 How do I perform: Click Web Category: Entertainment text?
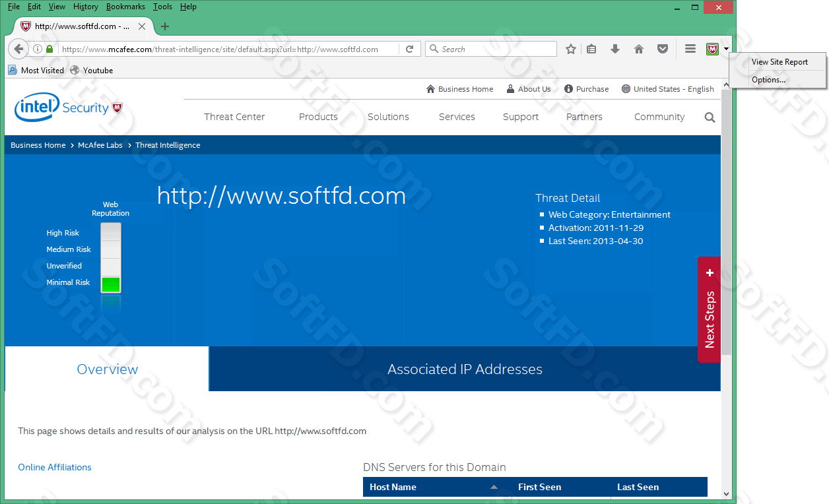609,214
